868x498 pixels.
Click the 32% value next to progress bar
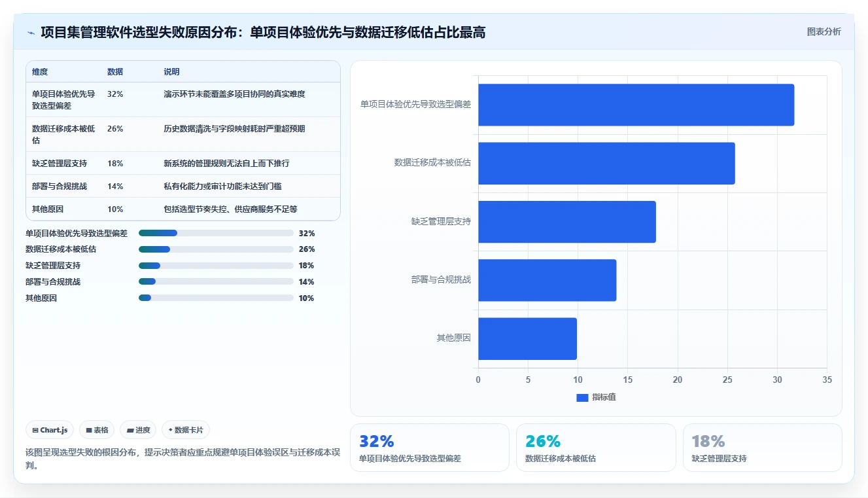click(307, 233)
